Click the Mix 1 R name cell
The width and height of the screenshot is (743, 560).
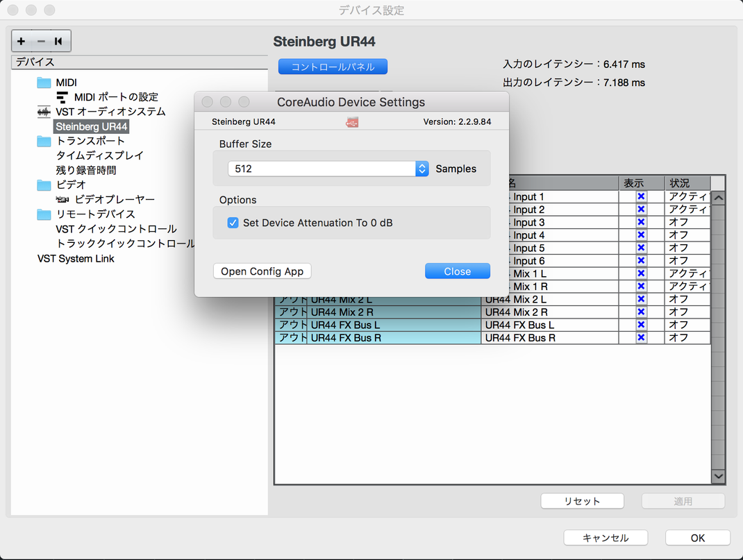coord(563,287)
